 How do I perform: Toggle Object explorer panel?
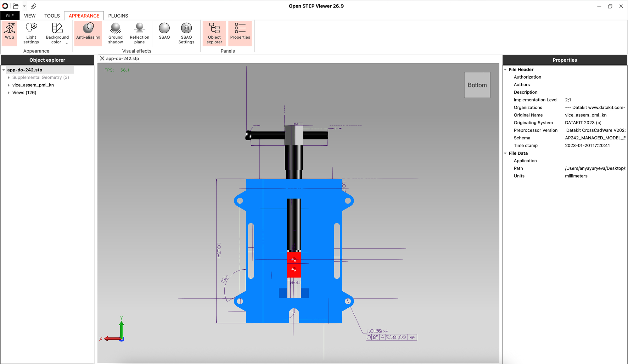(x=214, y=33)
